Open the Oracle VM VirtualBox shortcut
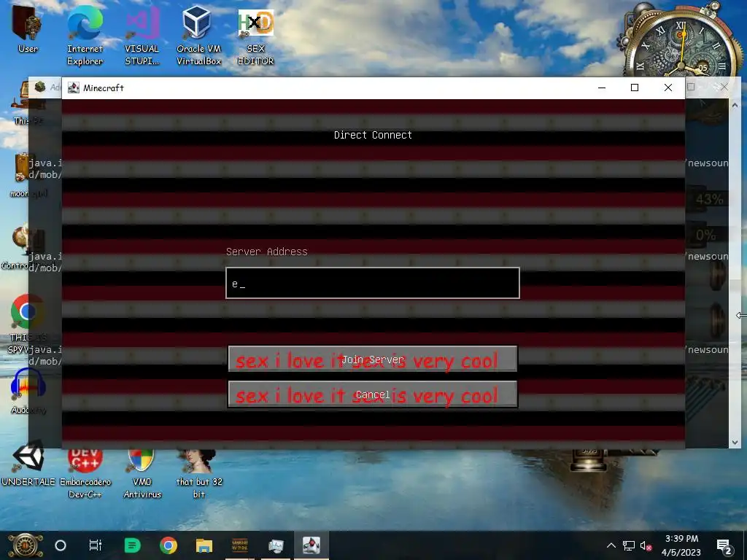The image size is (747, 560). 198,34
